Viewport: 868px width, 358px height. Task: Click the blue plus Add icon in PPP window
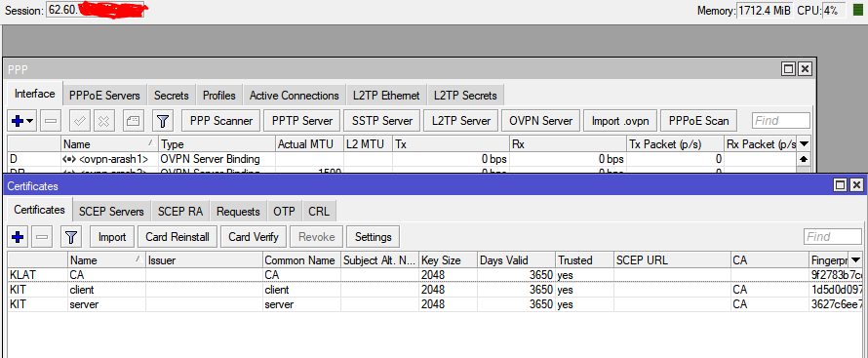[x=18, y=121]
